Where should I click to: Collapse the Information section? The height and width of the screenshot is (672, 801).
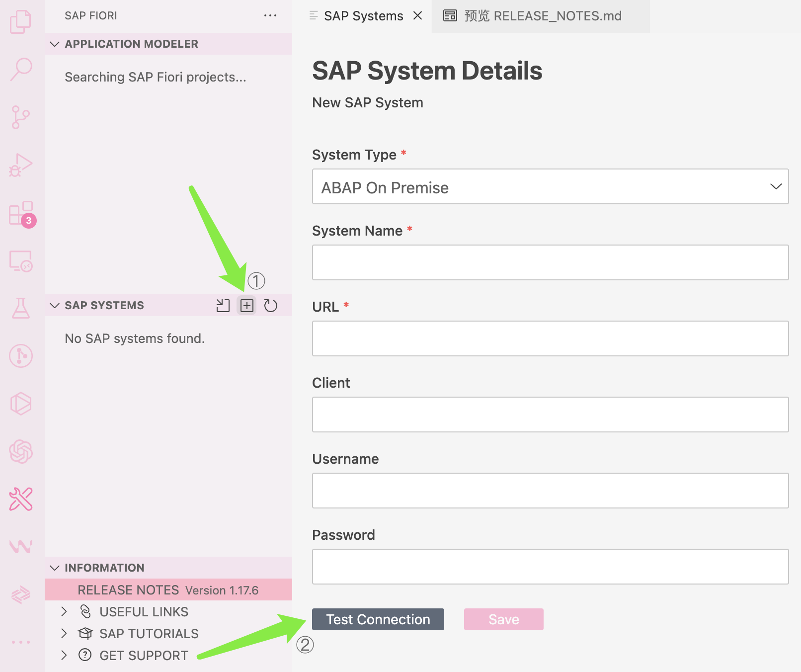(55, 568)
